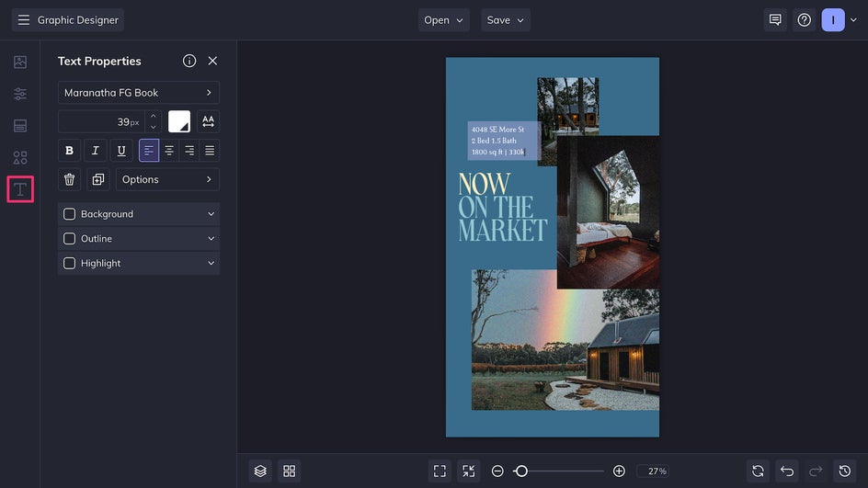Show Text Properties info icon
The width and height of the screenshot is (868, 488).
[x=189, y=61]
